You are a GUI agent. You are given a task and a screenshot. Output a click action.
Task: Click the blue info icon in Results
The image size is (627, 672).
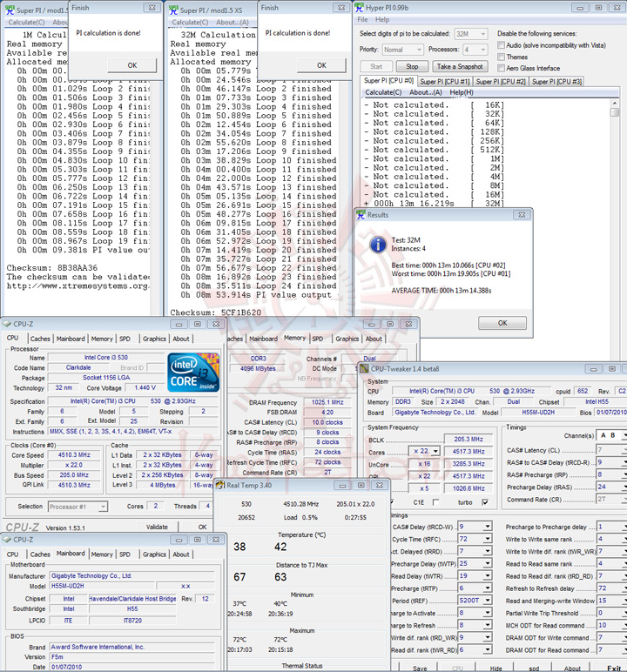point(377,245)
